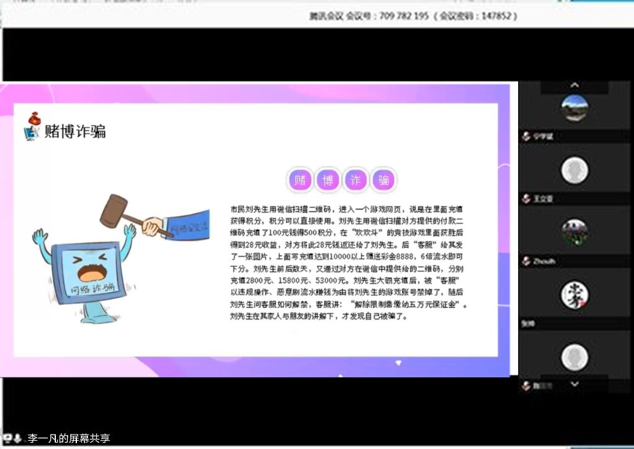Image resolution: width=634 pixels, height=449 pixels.
Task: Click mic status icon under landscape avatar
Action: pos(525,136)
